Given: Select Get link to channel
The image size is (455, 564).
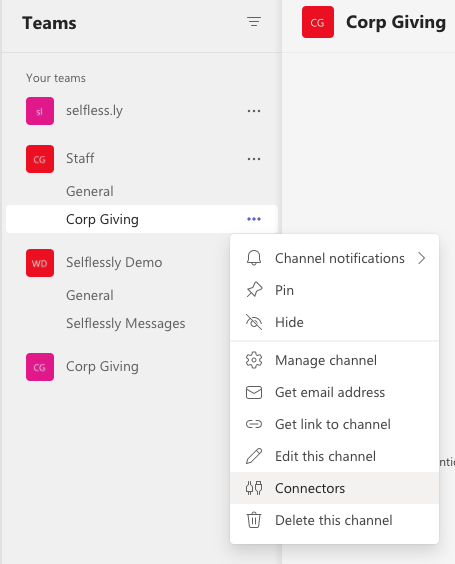Looking at the screenshot, I should click(335, 424).
